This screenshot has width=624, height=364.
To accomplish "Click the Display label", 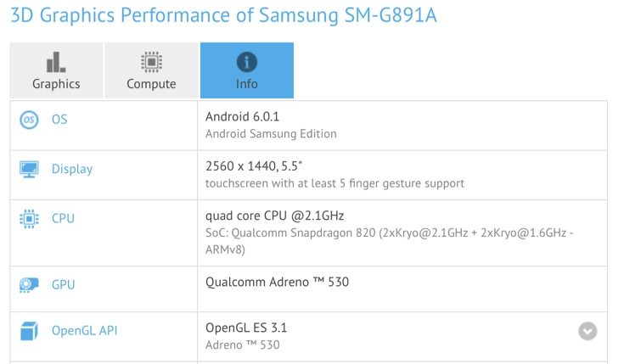I will (72, 169).
